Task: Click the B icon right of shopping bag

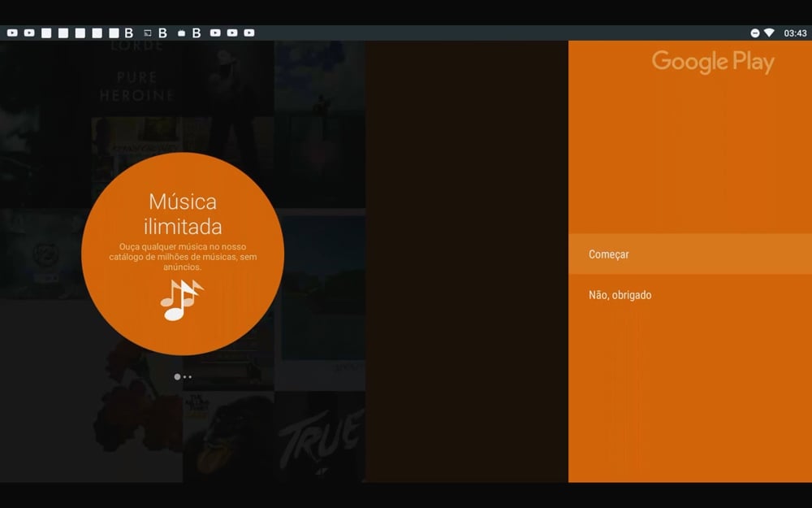Action: (x=197, y=33)
